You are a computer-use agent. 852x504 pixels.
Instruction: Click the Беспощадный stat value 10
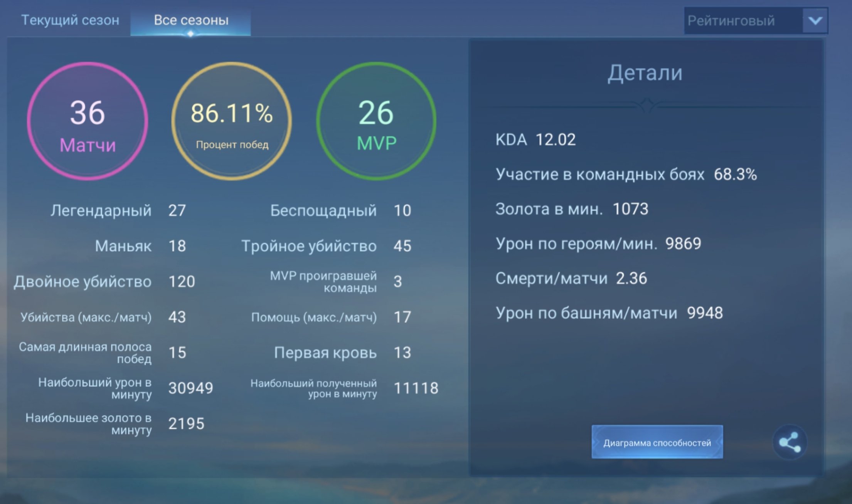point(402,210)
